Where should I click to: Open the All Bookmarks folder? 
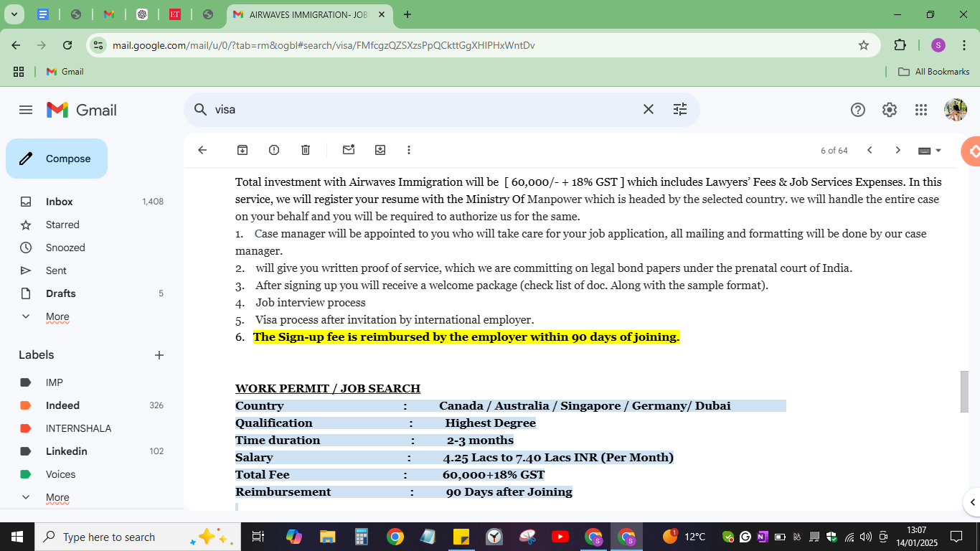pos(934,71)
